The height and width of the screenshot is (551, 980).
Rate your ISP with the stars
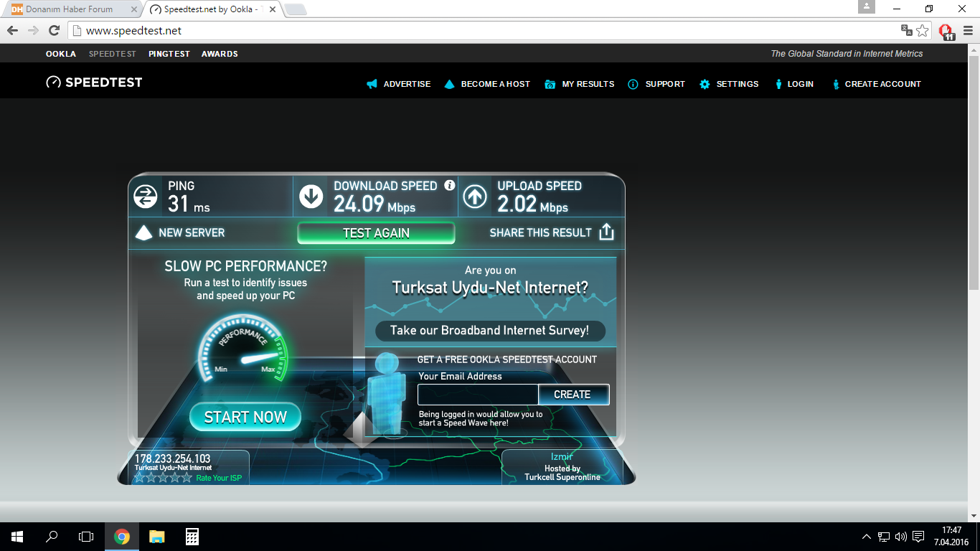163,478
